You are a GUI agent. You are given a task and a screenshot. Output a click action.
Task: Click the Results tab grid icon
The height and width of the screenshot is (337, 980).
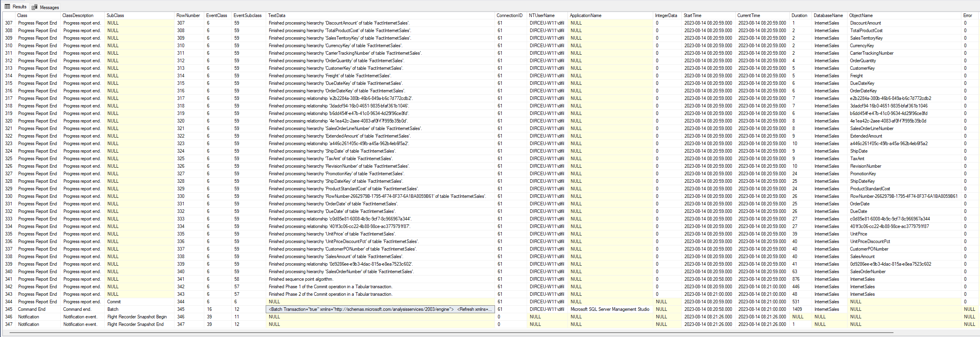click(7, 7)
